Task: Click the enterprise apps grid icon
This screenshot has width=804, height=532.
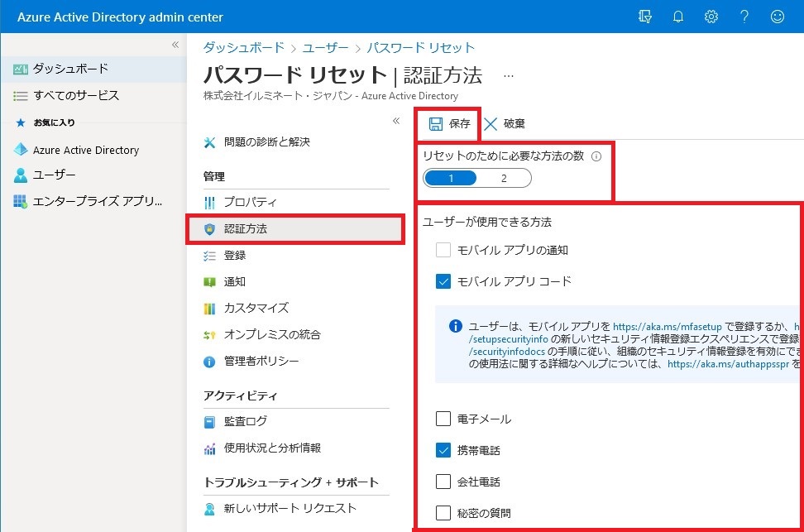Action: pyautogui.click(x=21, y=201)
